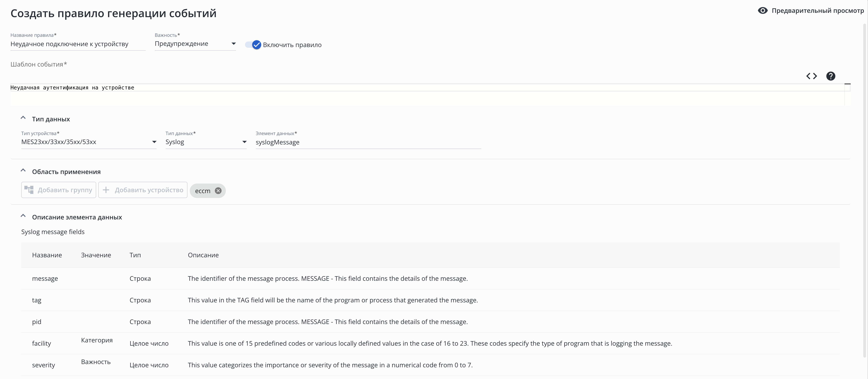Open the Тип устройства dropdown
The height and width of the screenshot is (379, 868).
point(89,142)
